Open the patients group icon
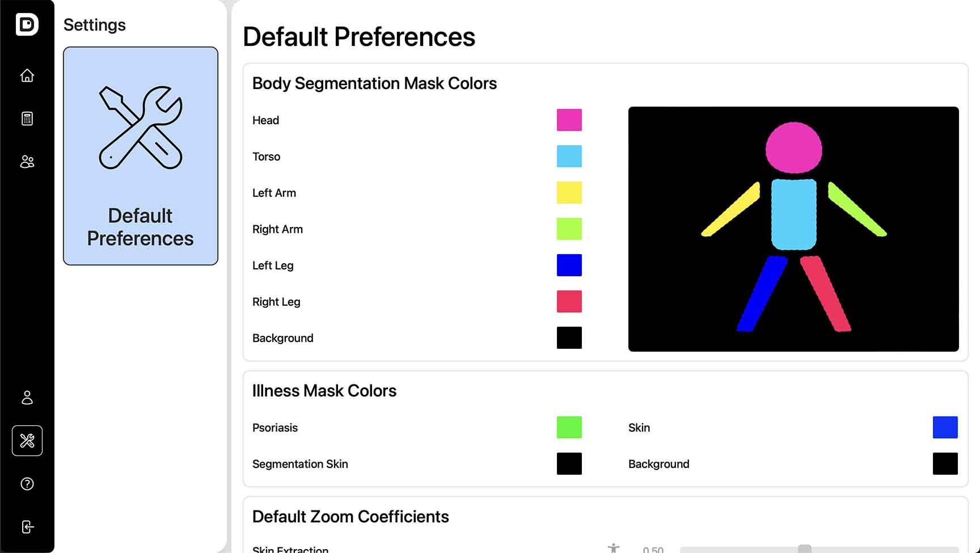The height and width of the screenshot is (553, 980). (27, 162)
